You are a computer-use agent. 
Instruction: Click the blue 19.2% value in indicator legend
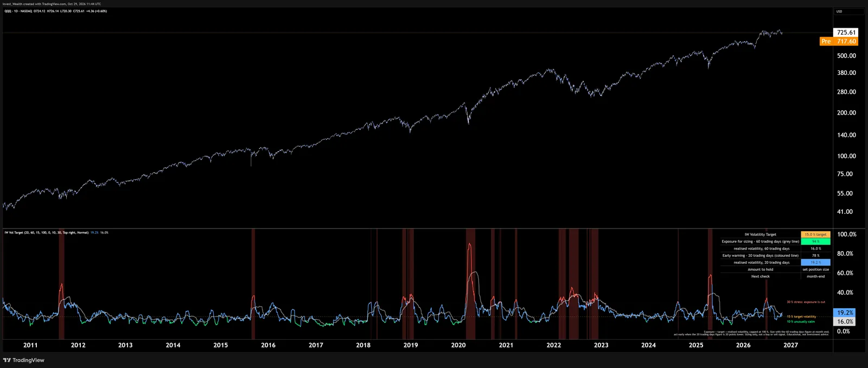[x=94, y=232]
